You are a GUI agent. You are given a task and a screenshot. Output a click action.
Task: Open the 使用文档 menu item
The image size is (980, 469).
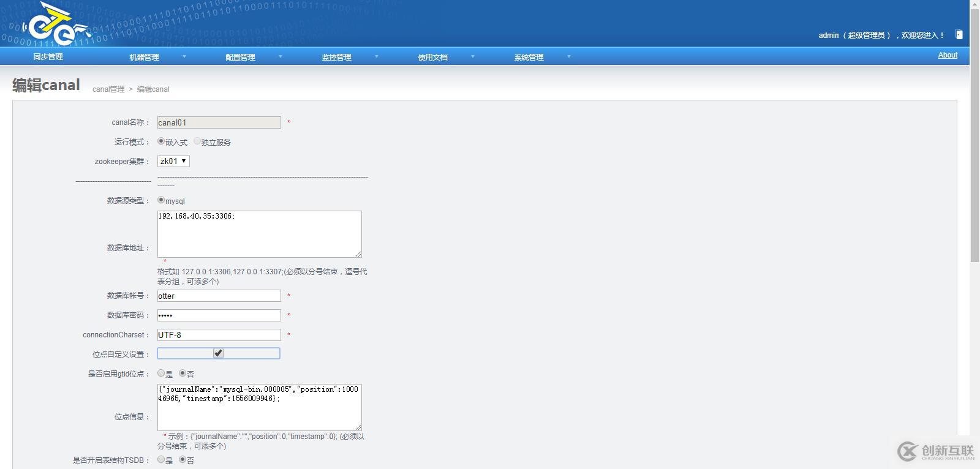[432, 57]
